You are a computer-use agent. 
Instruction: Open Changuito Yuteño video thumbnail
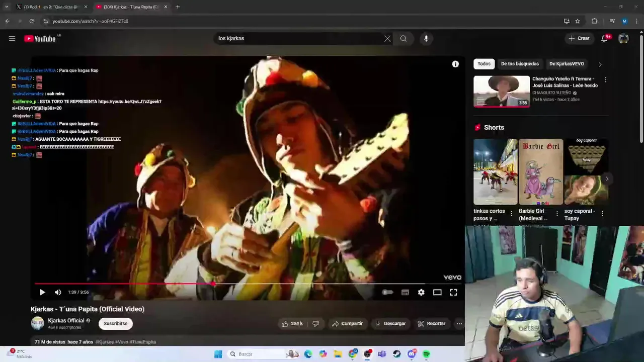coord(502,92)
